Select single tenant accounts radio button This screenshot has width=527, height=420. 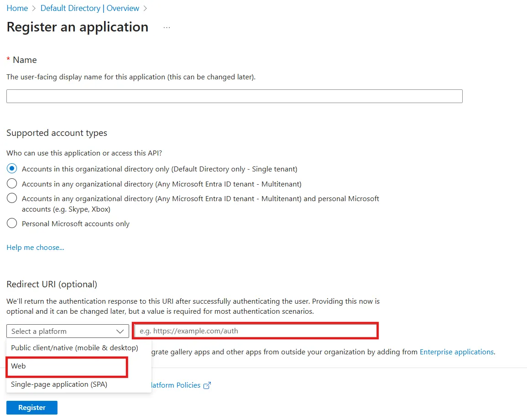coord(11,168)
